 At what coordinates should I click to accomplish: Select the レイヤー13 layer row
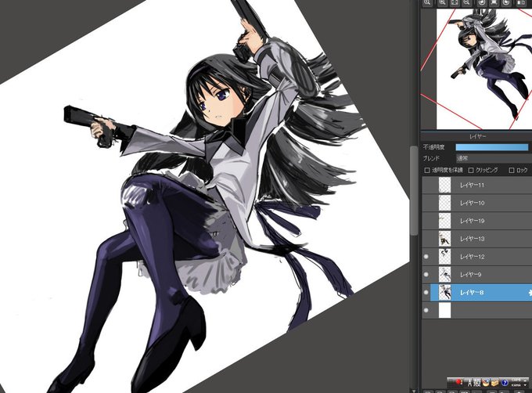(477, 239)
